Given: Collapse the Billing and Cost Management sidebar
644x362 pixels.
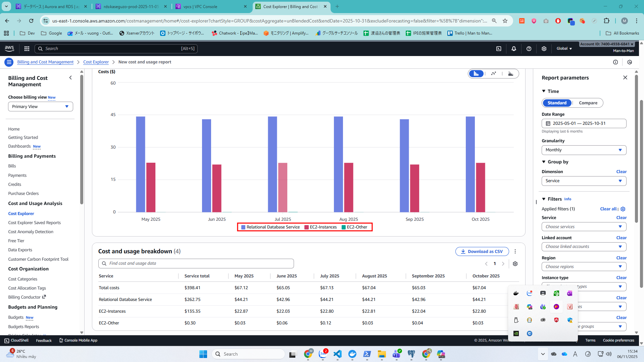Looking at the screenshot, I should pos(70,78).
